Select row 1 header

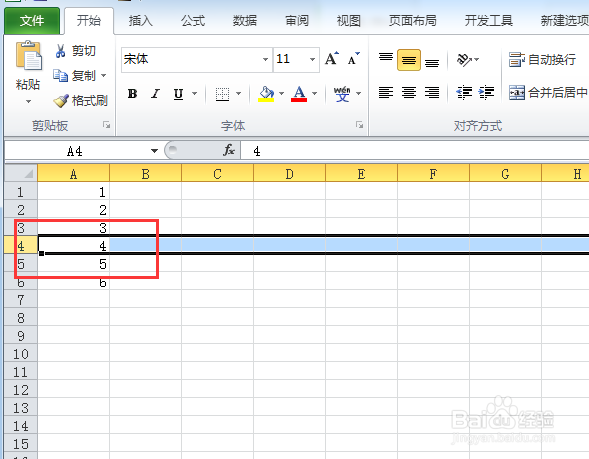pyautogui.click(x=21, y=192)
